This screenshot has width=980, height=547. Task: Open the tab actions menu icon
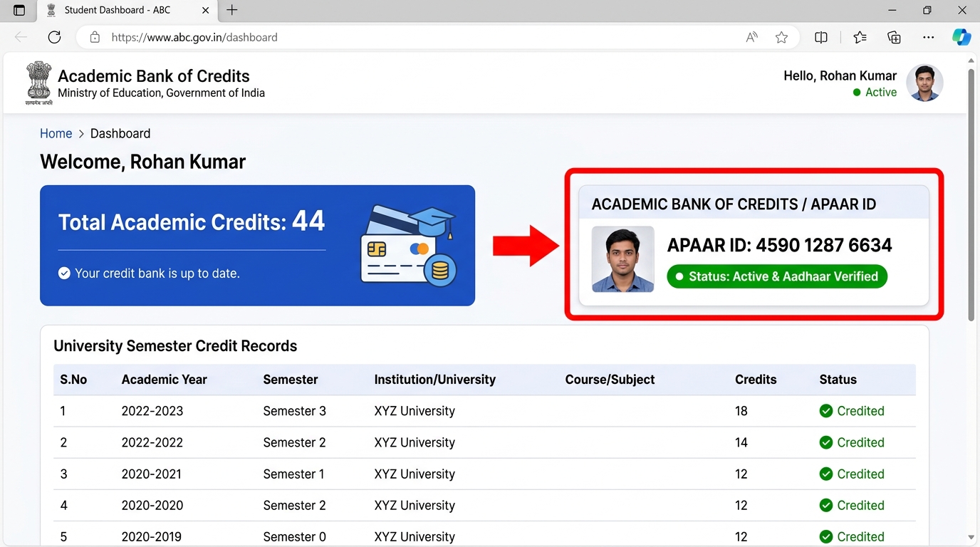19,10
